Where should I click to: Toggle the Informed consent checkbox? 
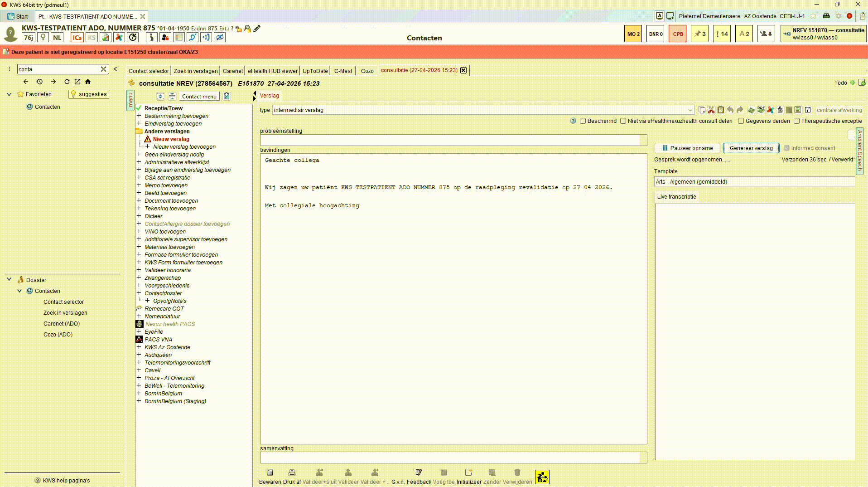[x=786, y=148]
